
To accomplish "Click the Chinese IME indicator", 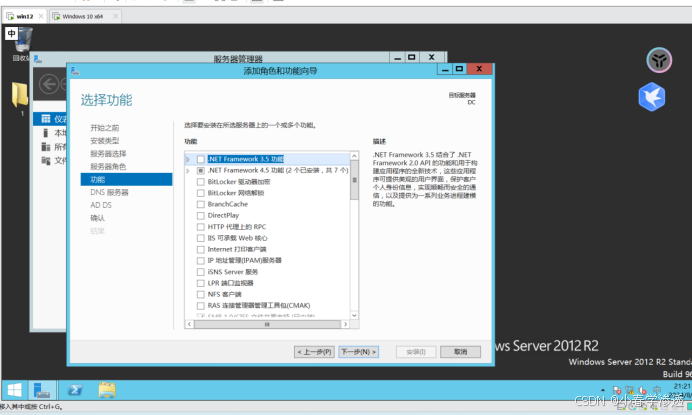I will [x=11, y=34].
